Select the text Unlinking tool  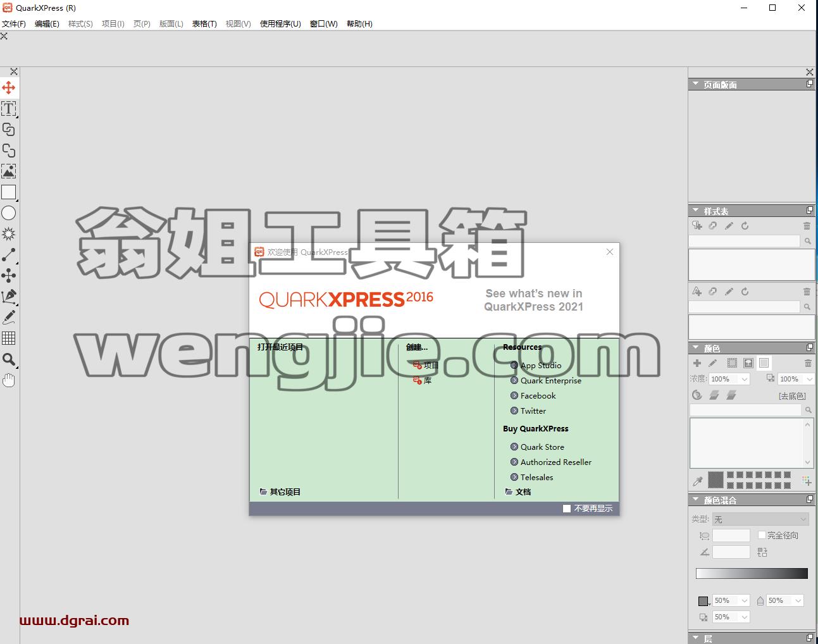pos(9,151)
